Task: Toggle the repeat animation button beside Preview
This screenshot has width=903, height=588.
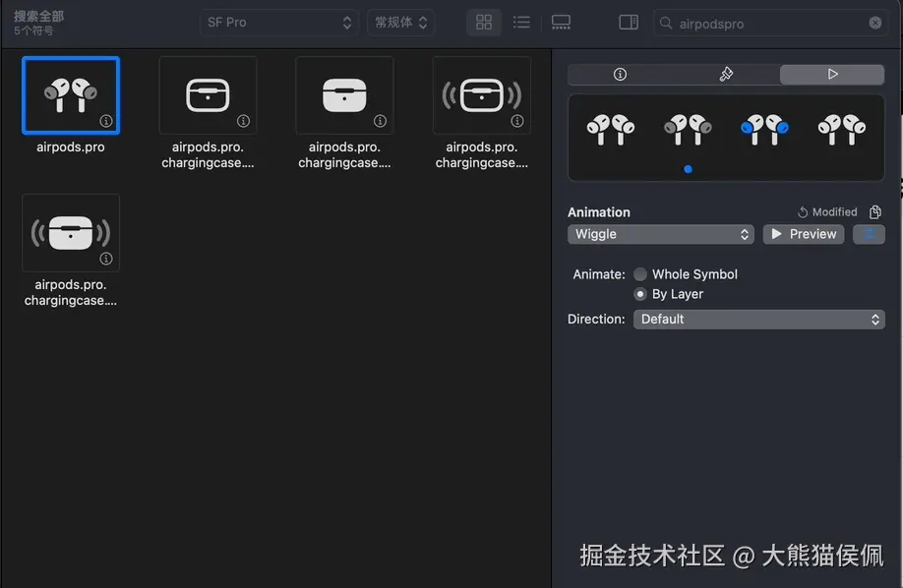Action: 869,234
